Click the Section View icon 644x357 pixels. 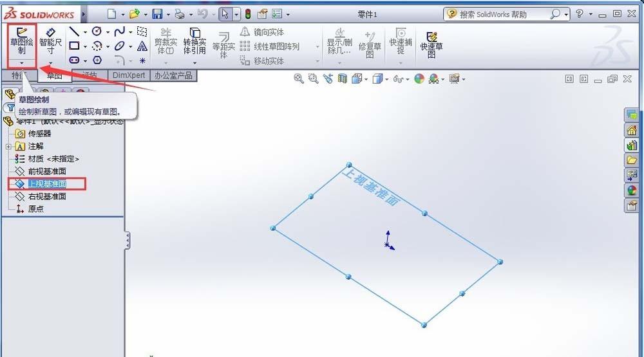click(x=342, y=78)
